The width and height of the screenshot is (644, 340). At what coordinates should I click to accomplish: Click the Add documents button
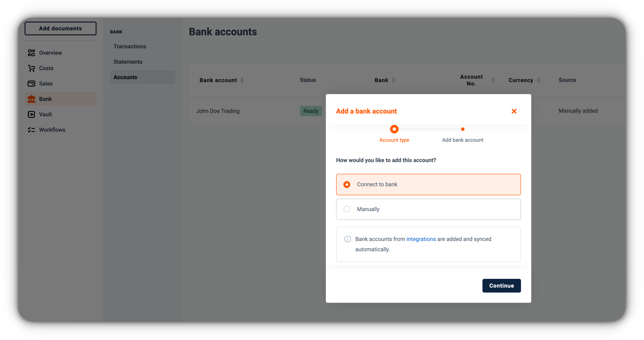(x=61, y=28)
